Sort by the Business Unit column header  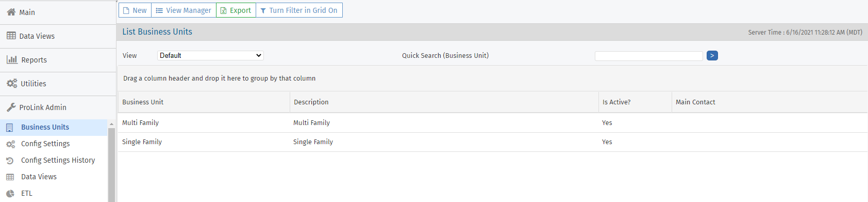click(x=143, y=102)
